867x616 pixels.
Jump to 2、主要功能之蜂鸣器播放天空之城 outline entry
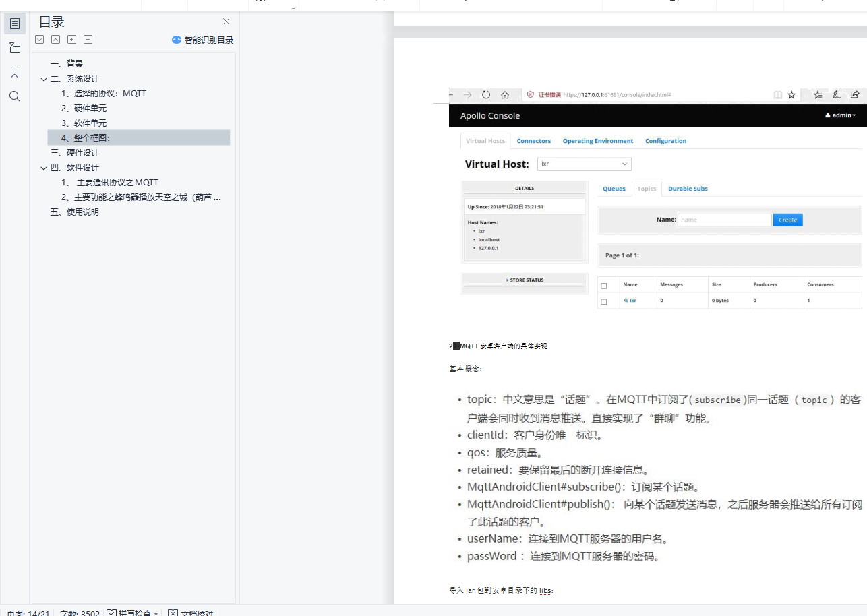coord(142,197)
